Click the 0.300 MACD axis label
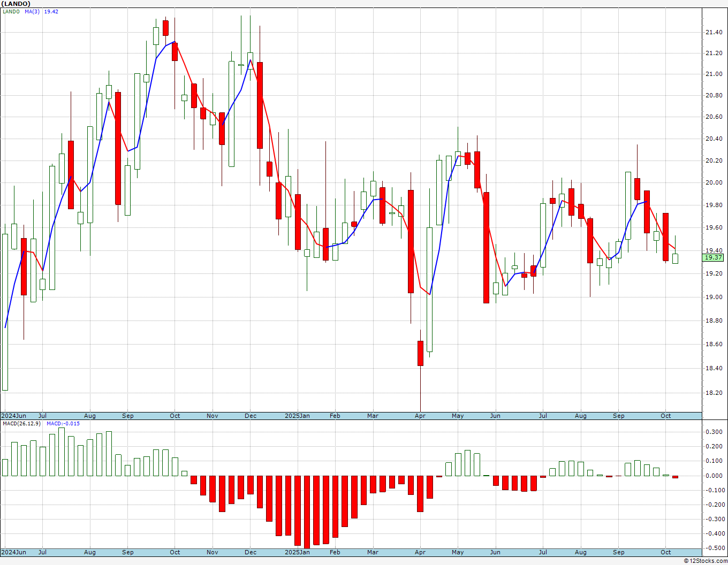 coord(713,432)
